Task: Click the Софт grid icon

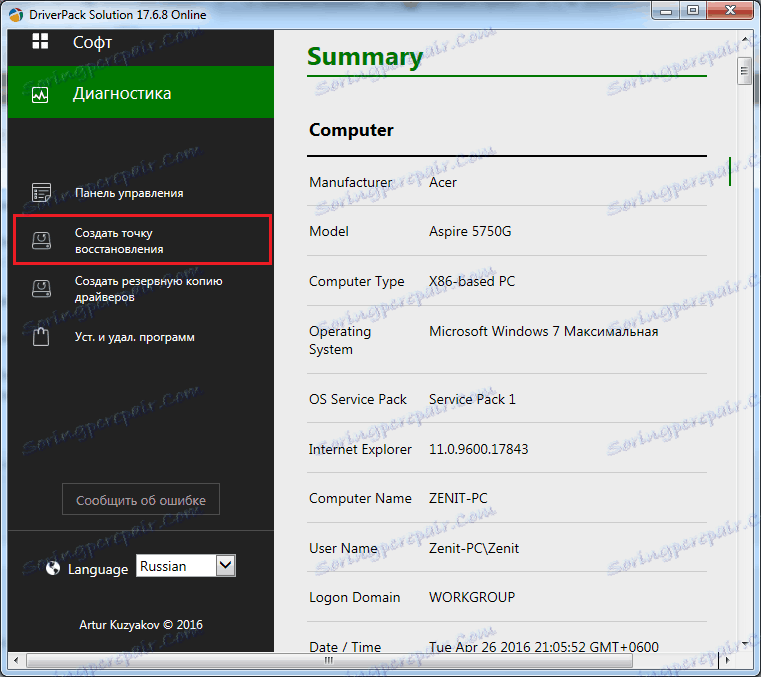Action: 40,41
